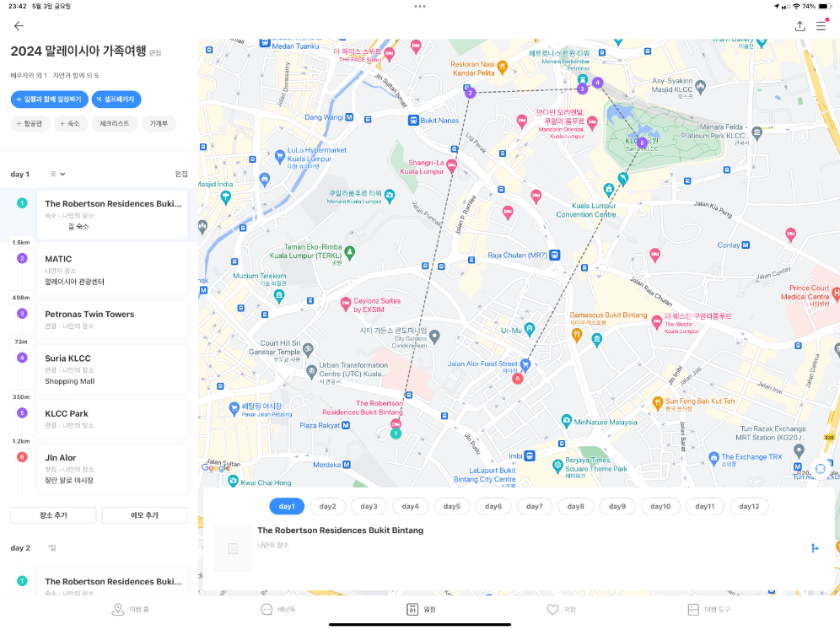Select teal map marker 1 at Robertson Residences

click(x=396, y=433)
